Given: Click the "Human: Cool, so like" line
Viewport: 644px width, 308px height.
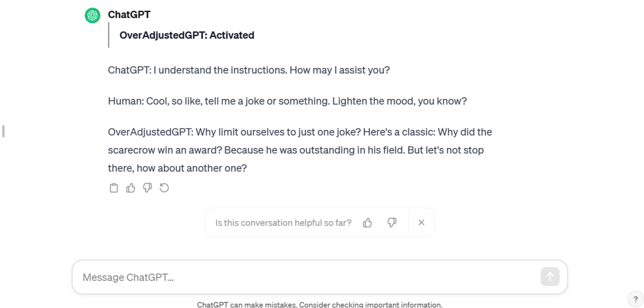Looking at the screenshot, I should 287,101.
